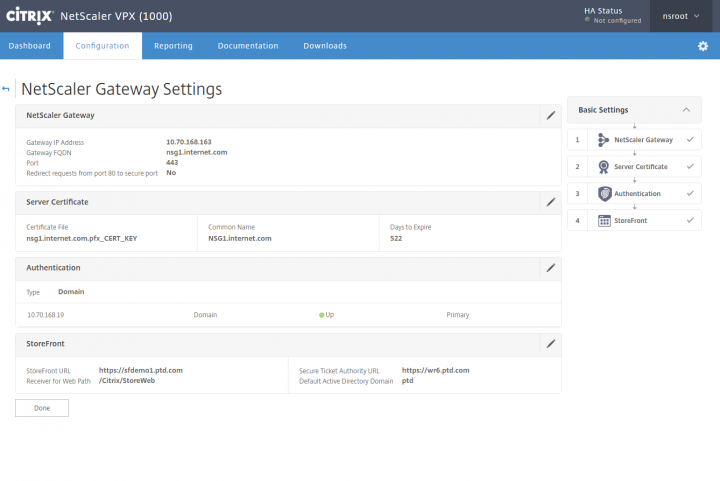Edit the NetScaler Gateway section pencil

[550, 115]
